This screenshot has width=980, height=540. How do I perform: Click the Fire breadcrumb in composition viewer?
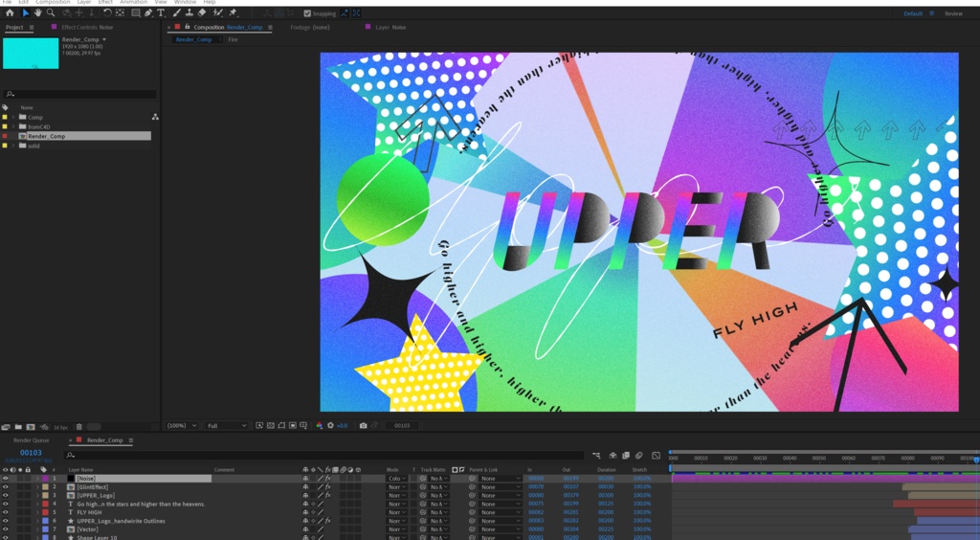[234, 39]
